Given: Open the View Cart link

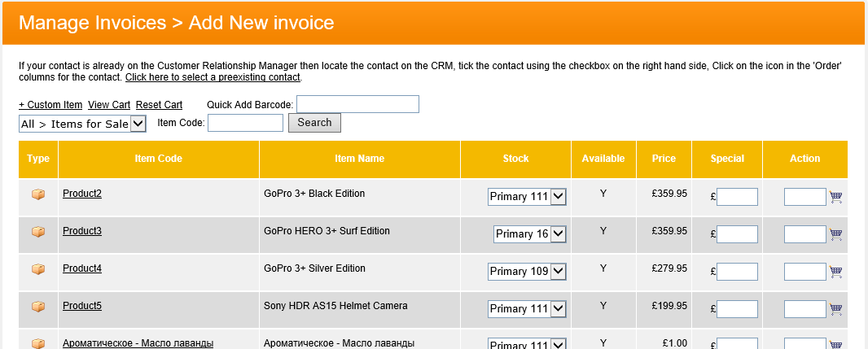Looking at the screenshot, I should click(109, 105).
